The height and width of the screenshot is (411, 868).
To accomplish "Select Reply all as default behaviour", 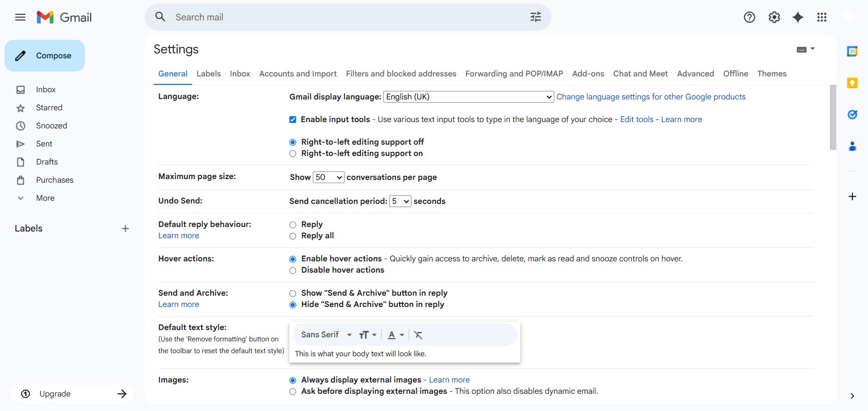I will [293, 236].
